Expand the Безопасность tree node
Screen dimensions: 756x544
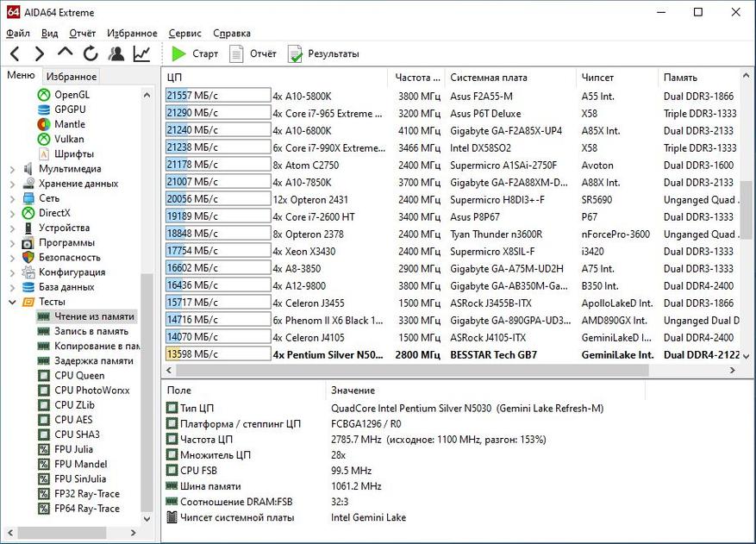click(13, 258)
